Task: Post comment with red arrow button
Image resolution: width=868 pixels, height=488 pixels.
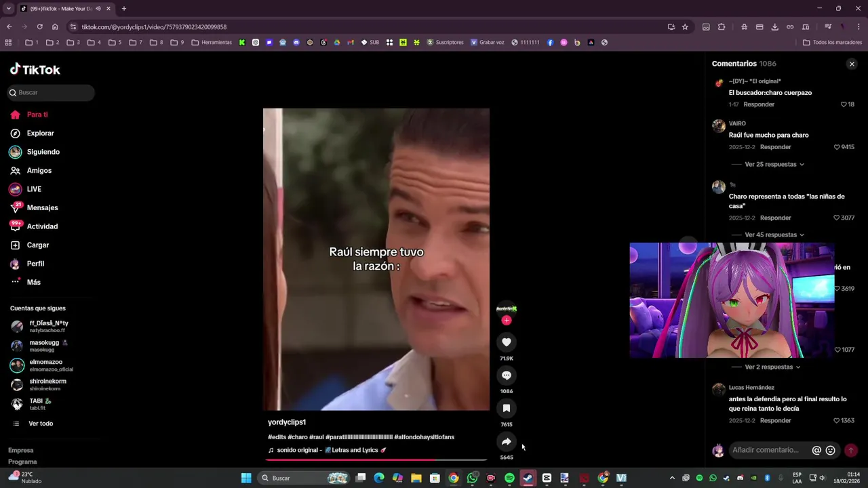Action: (x=850, y=450)
